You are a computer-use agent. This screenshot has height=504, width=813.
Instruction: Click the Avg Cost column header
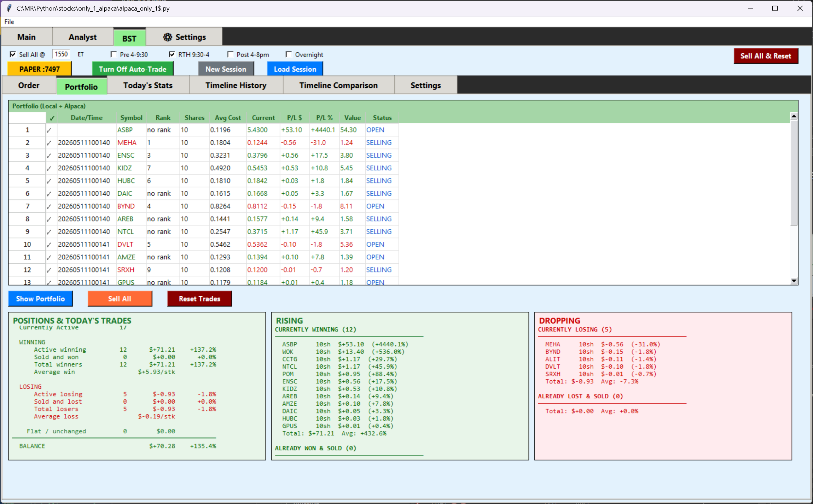click(x=228, y=118)
